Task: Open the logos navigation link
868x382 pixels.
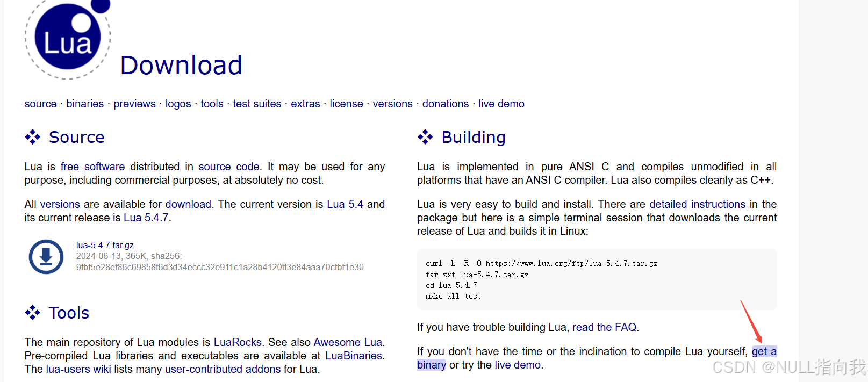Action: coord(178,104)
